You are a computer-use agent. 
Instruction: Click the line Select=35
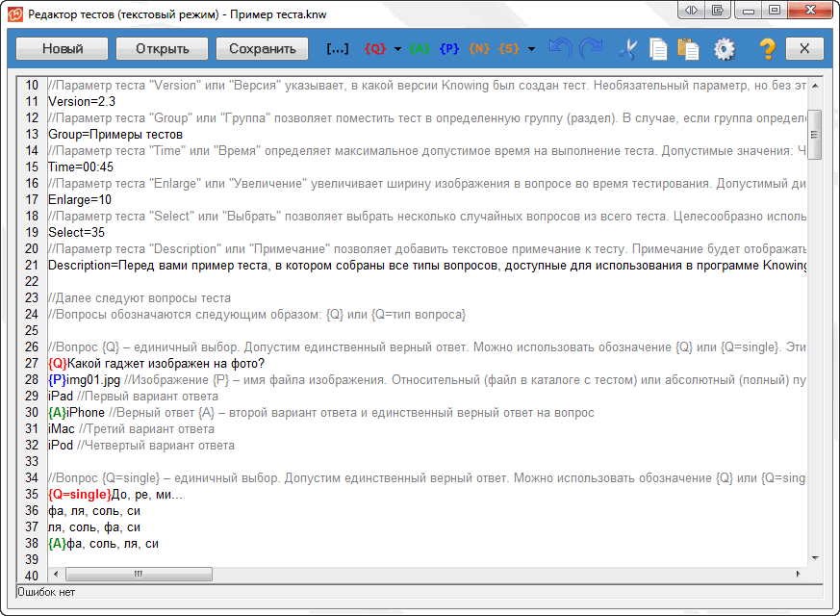(x=77, y=233)
